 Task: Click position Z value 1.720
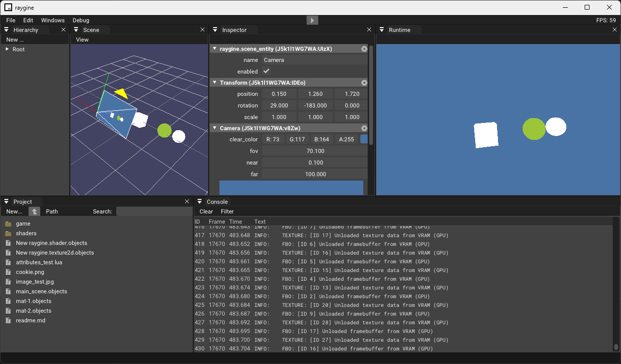point(352,94)
